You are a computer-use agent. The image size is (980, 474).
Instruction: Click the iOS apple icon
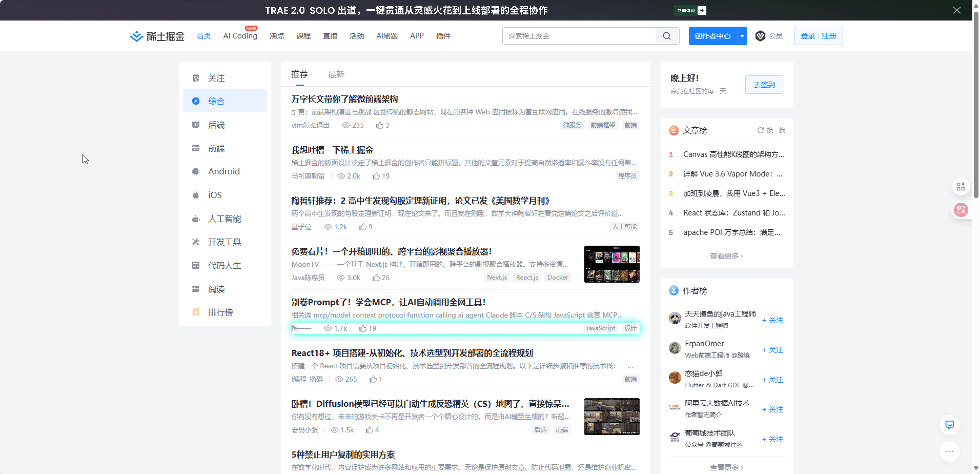[x=196, y=195]
